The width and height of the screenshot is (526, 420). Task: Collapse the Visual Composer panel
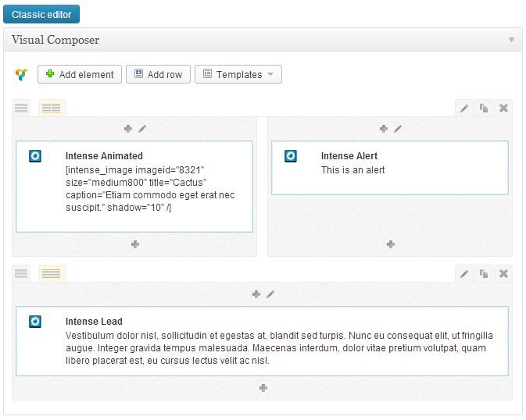tap(511, 40)
